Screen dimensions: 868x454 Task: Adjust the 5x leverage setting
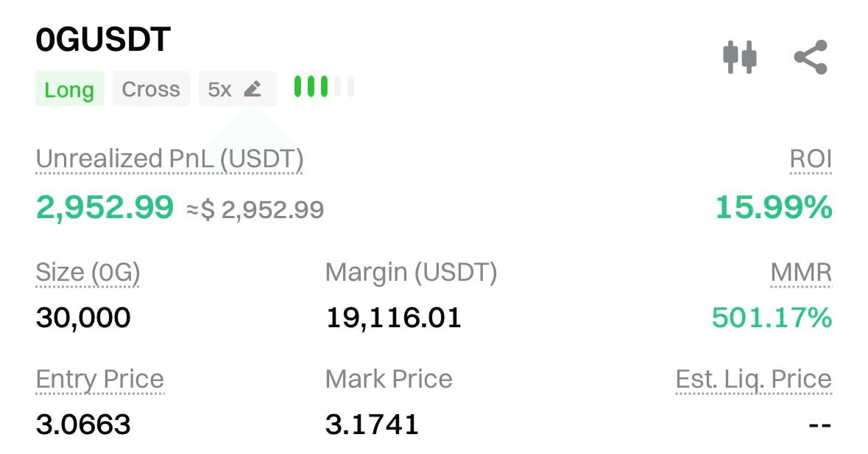pyautogui.click(x=220, y=89)
